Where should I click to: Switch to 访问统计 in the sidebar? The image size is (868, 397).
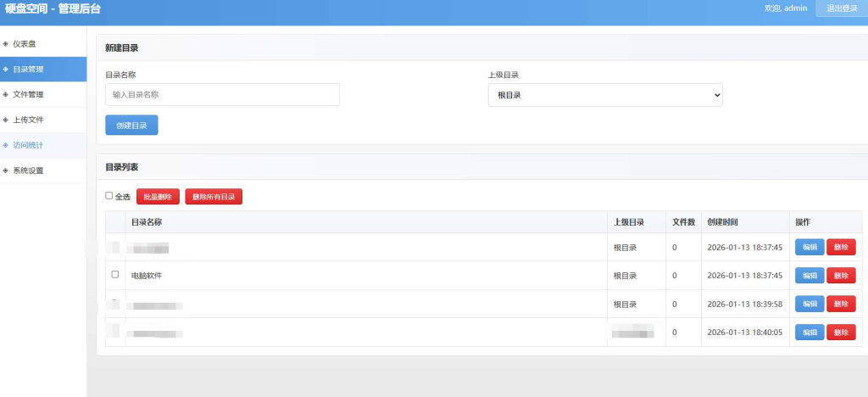pos(43,145)
